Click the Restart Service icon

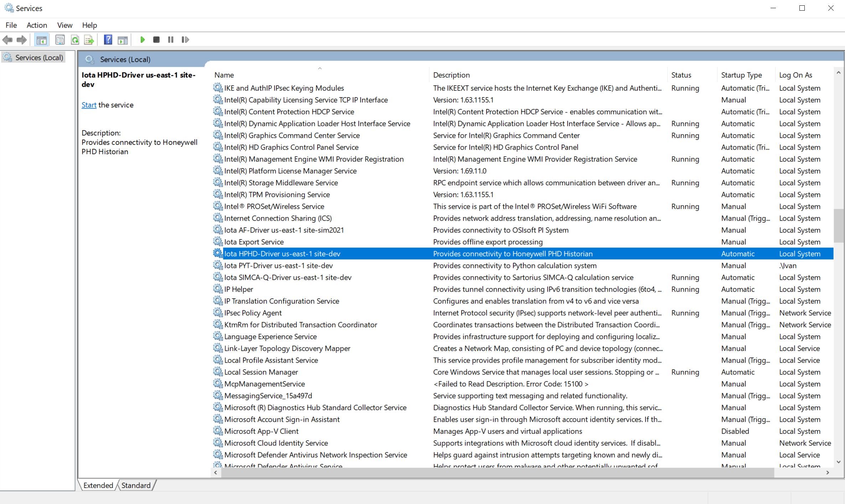click(x=185, y=40)
